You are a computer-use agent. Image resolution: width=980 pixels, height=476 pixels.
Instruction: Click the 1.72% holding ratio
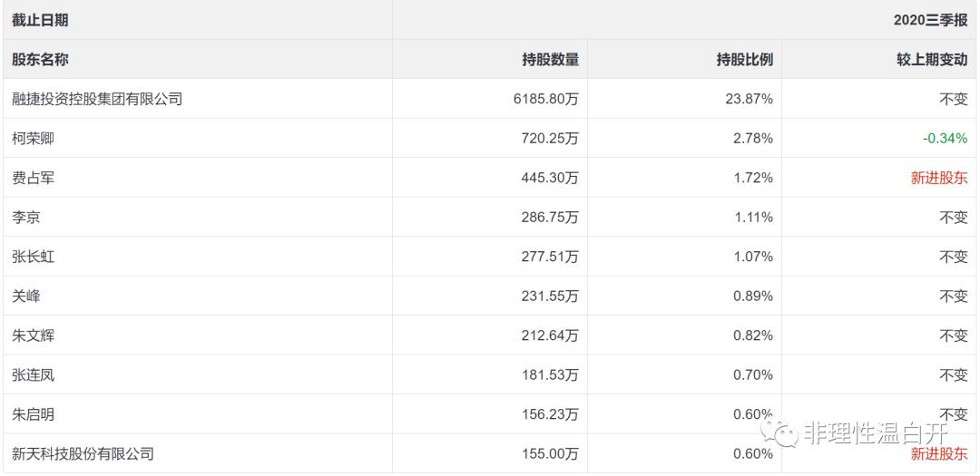coord(752,178)
